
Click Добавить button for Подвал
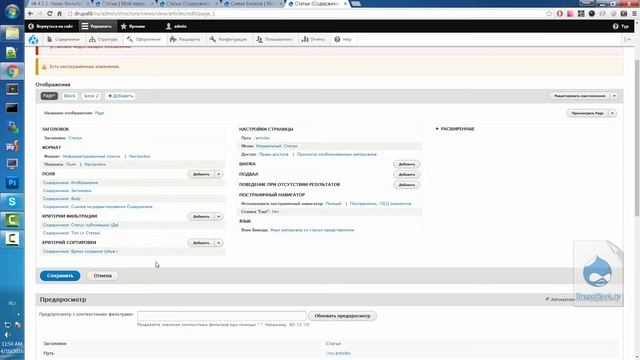click(407, 175)
